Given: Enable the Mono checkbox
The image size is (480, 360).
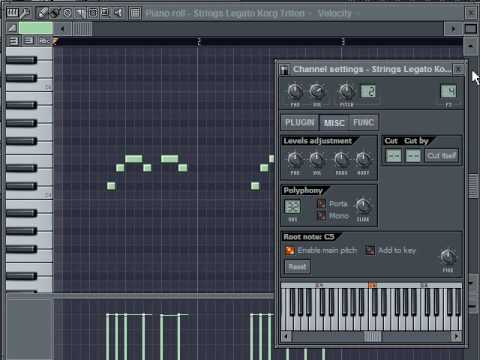Looking at the screenshot, I should pos(321,216).
